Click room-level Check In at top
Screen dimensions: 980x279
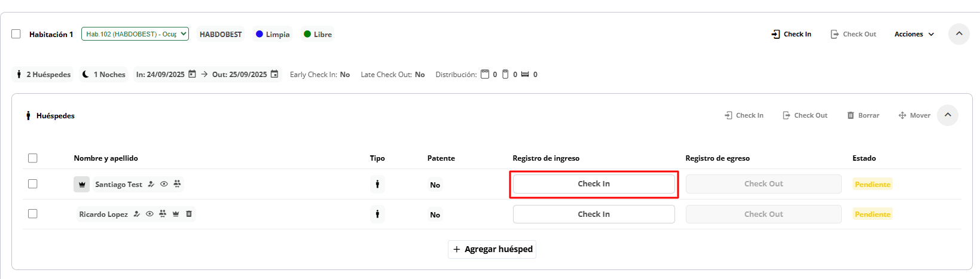pyautogui.click(x=791, y=34)
